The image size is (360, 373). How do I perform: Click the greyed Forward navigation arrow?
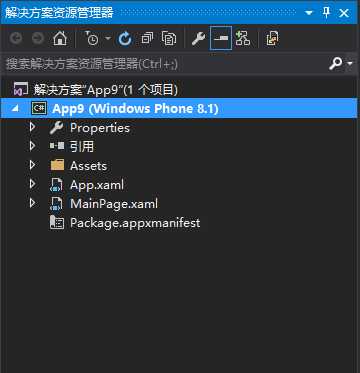(38, 39)
